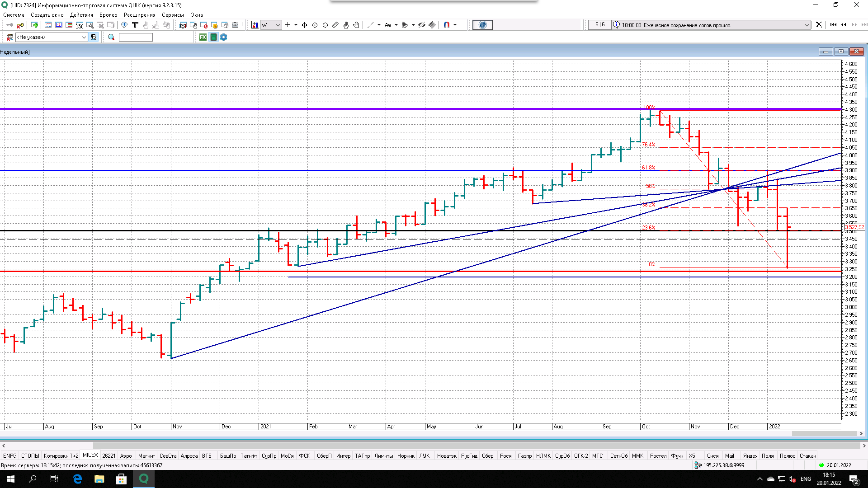Image resolution: width=868 pixels, height=488 pixels.
Task: Toggle the magnet snap mode
Action: pyautogui.click(x=447, y=25)
